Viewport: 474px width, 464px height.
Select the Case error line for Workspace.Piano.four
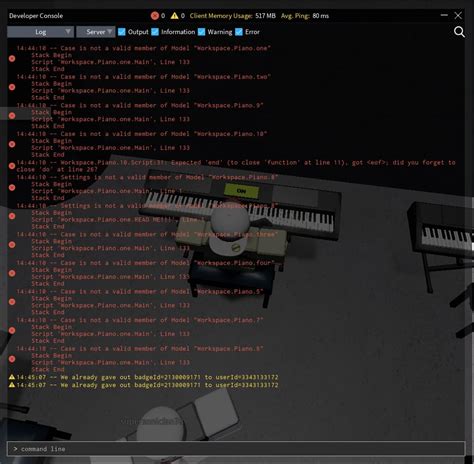[146, 263]
